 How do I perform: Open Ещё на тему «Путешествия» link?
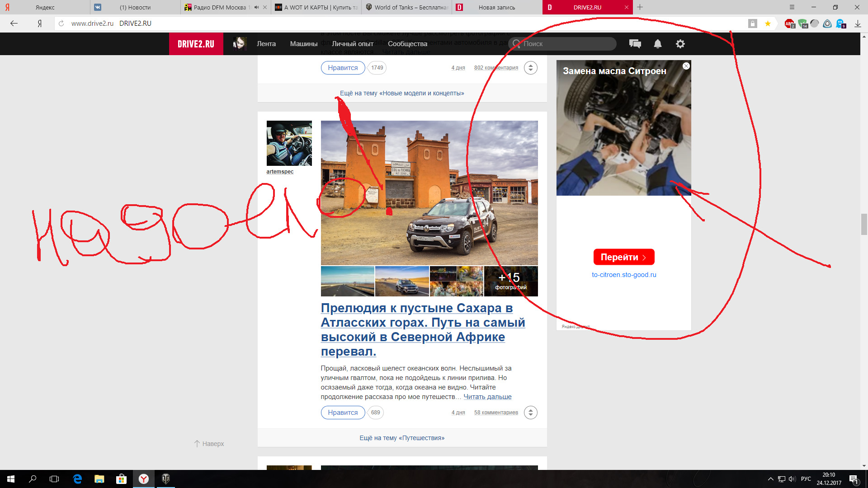[402, 438]
